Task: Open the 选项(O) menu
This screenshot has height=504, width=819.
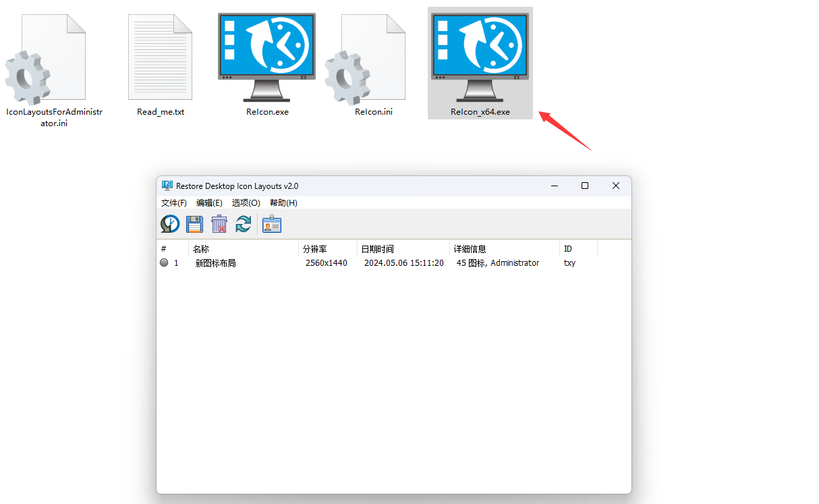Action: coord(246,202)
